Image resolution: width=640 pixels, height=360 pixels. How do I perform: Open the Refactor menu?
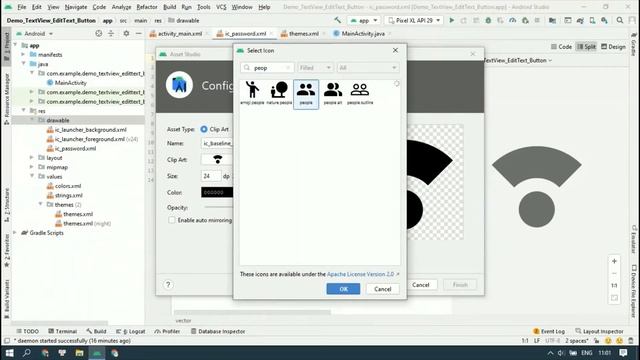click(147, 7)
